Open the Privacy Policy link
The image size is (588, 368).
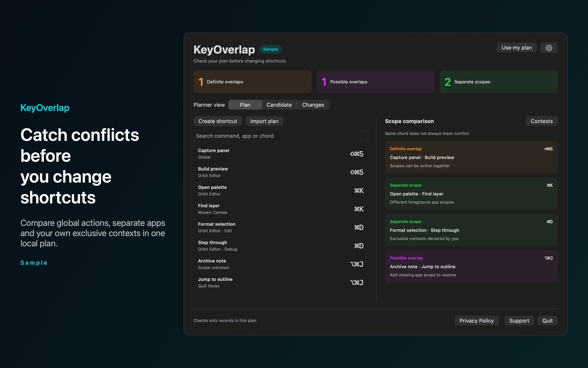(x=477, y=321)
